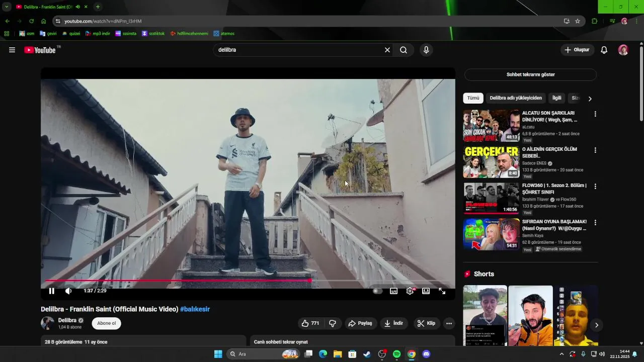Open the Delilbra channel avatar
644x362 pixels.
[47, 323]
